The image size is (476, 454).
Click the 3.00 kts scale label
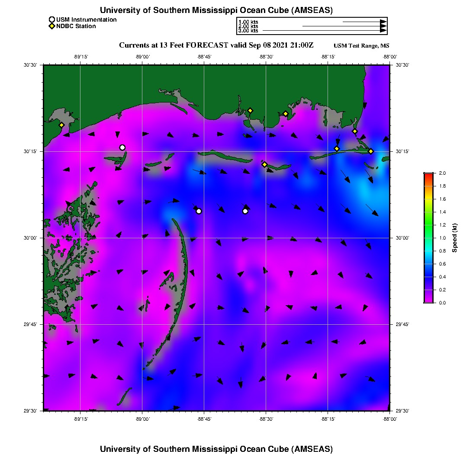[x=248, y=31]
